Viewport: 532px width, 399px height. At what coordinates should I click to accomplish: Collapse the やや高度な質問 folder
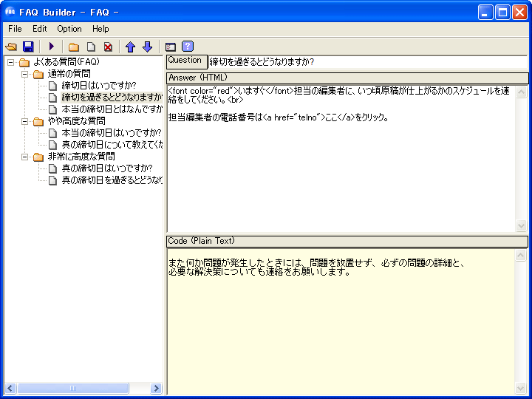(24, 121)
